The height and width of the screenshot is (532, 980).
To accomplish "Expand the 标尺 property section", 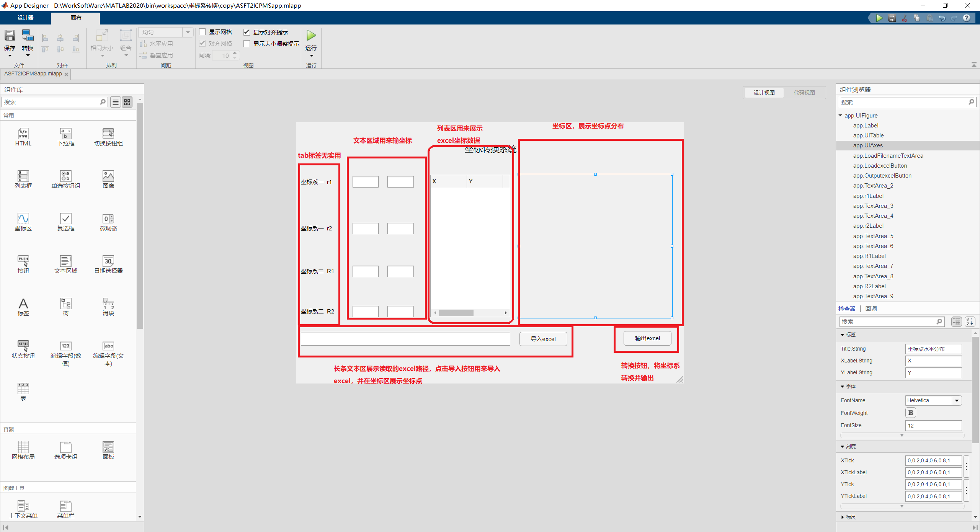I will [x=843, y=517].
